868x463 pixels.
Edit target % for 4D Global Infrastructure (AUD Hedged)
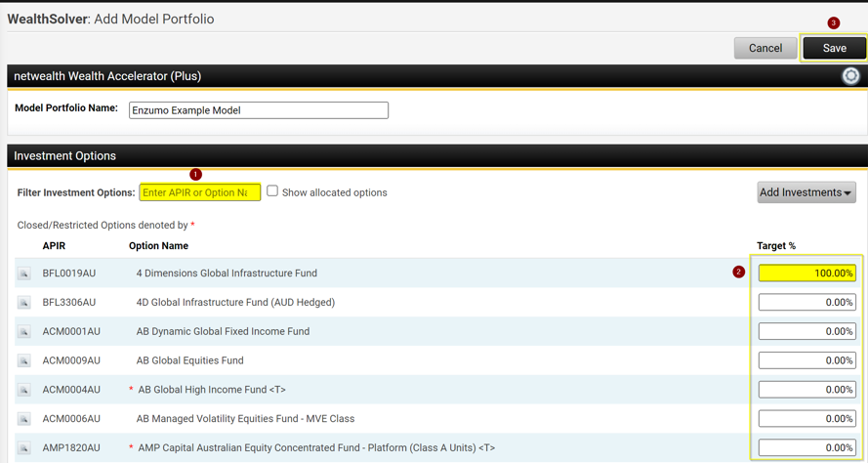pos(806,303)
